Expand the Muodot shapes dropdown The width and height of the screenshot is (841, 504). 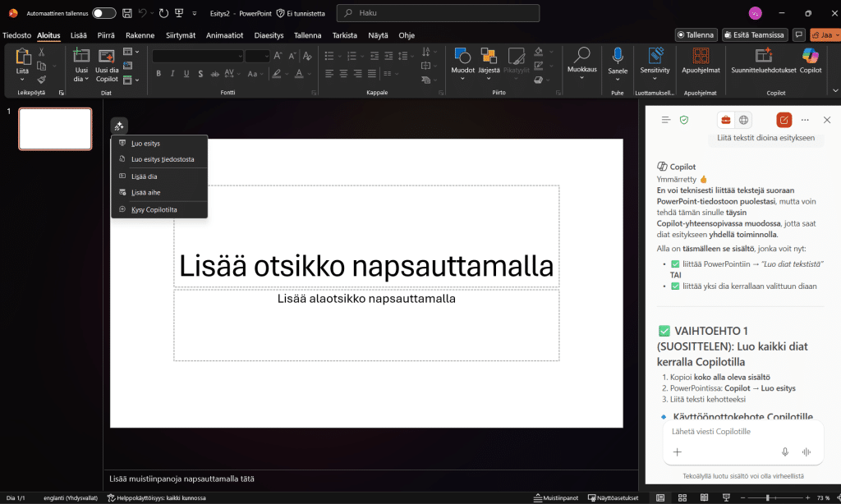[462, 80]
